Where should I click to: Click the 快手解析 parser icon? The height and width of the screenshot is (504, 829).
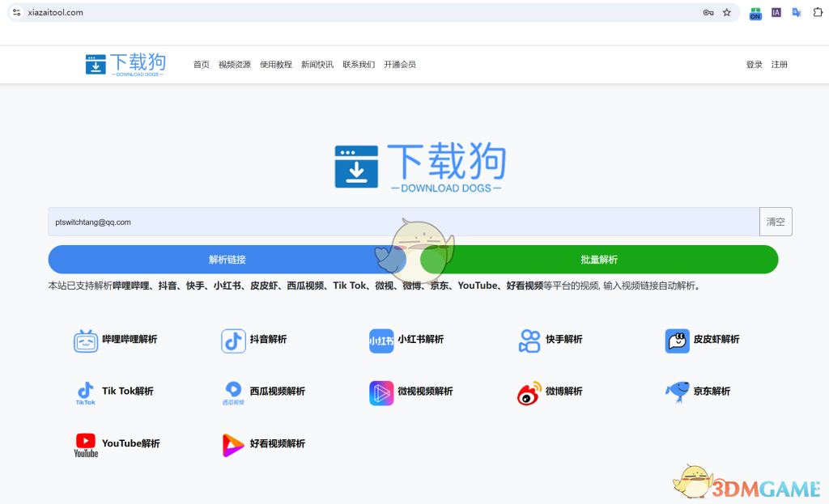(x=529, y=341)
